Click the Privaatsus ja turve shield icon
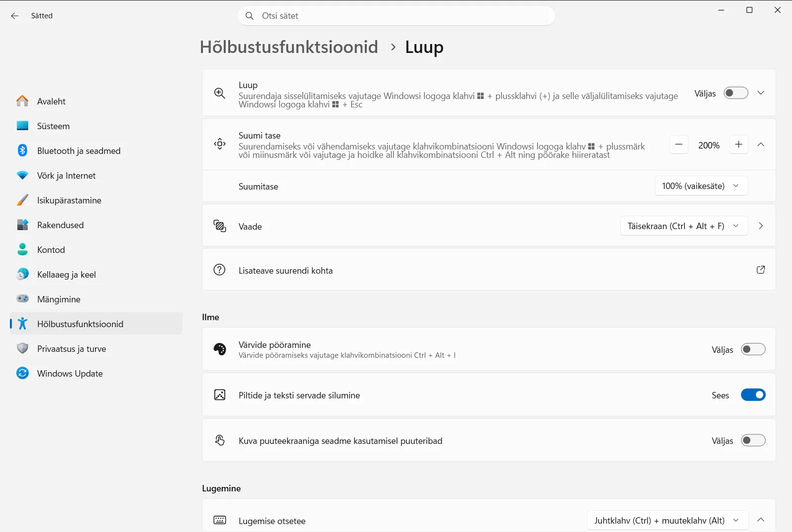The height and width of the screenshot is (532, 792). coord(22,348)
